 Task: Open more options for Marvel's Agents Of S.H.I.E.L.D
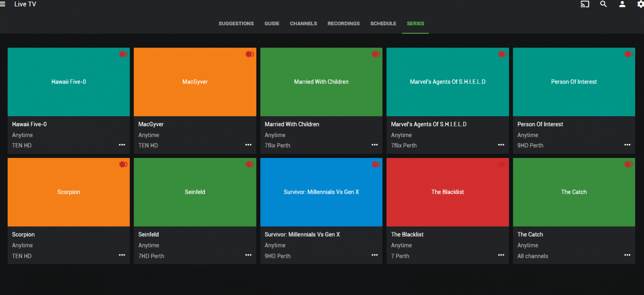pyautogui.click(x=501, y=145)
